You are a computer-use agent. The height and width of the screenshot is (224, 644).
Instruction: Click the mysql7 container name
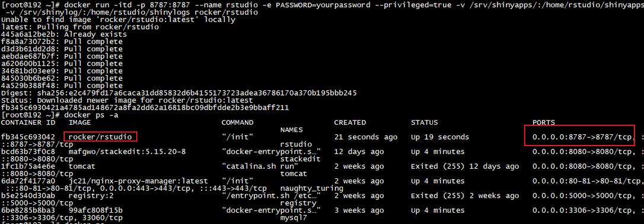(x=294, y=218)
